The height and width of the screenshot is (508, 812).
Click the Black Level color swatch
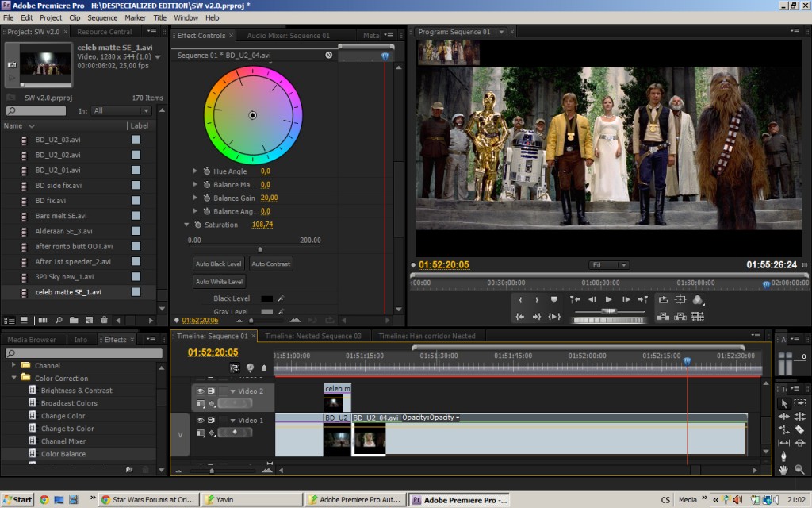(267, 298)
